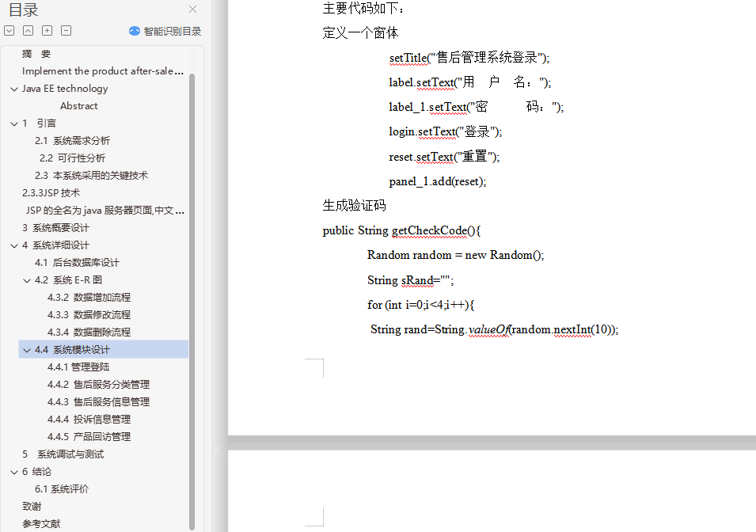The image size is (756, 532).
Task: Collapse the 1 引言 section
Action: pos(14,123)
